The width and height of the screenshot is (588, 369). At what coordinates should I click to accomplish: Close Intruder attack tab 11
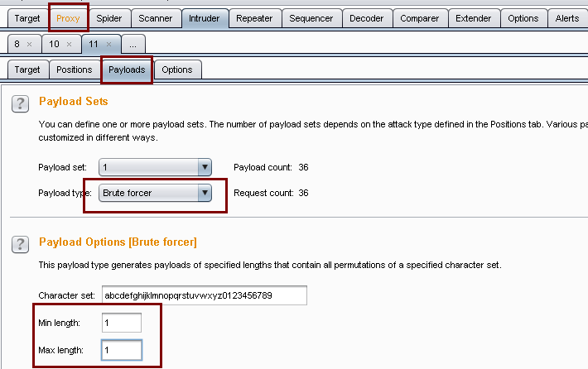coord(108,44)
